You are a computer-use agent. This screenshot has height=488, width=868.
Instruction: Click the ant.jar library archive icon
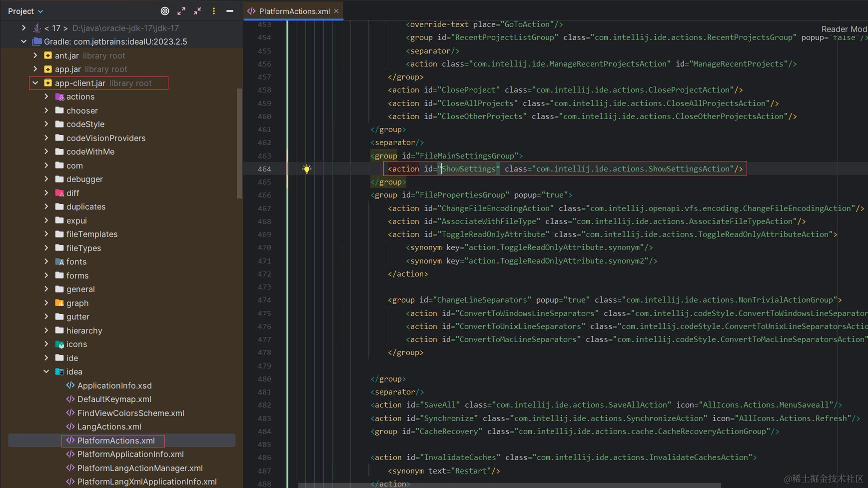[x=48, y=55]
